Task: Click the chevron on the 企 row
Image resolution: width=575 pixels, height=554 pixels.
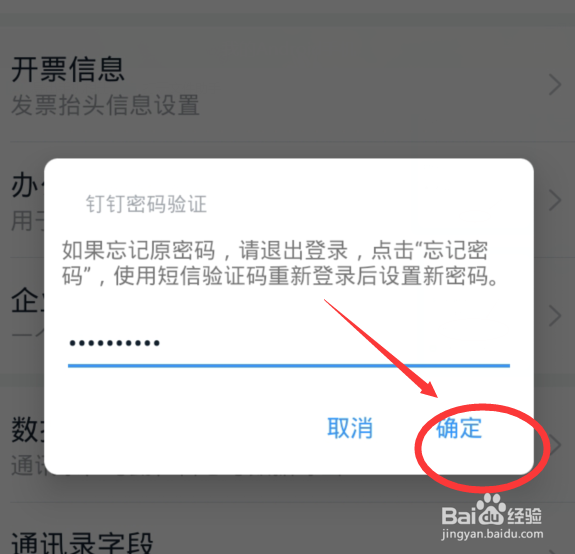Action: point(555,316)
